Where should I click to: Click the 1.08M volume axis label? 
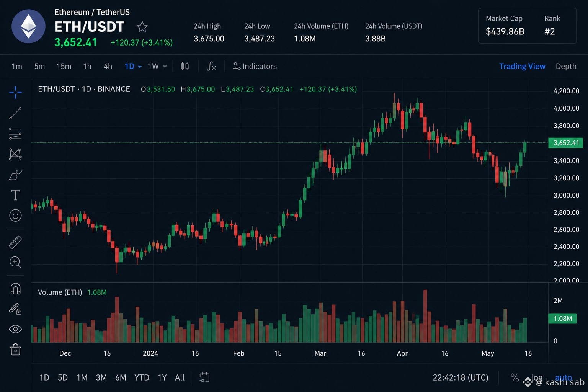coord(562,318)
